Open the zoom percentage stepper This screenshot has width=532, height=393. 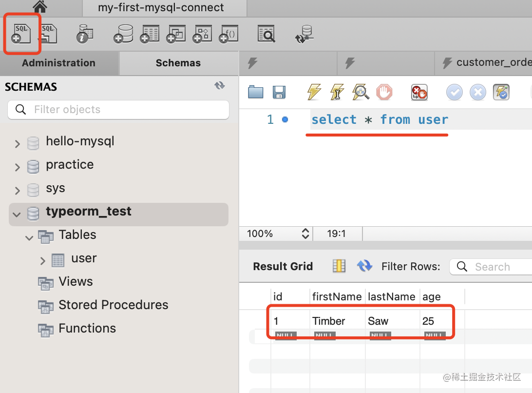(305, 234)
